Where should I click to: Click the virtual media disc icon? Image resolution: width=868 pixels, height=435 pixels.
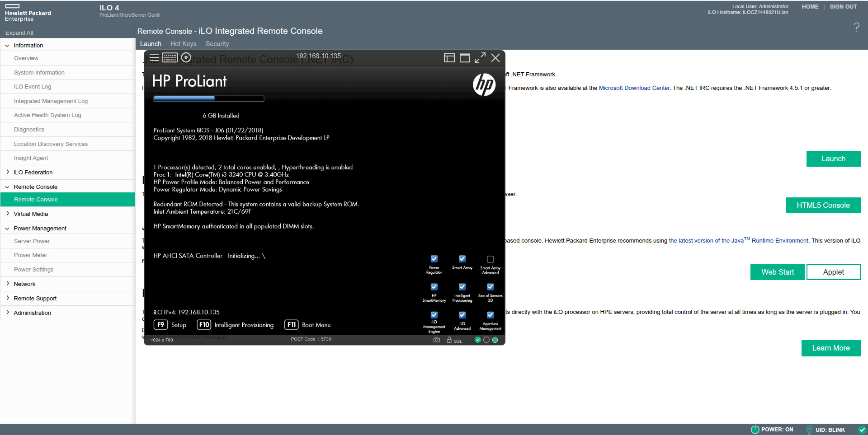point(186,57)
